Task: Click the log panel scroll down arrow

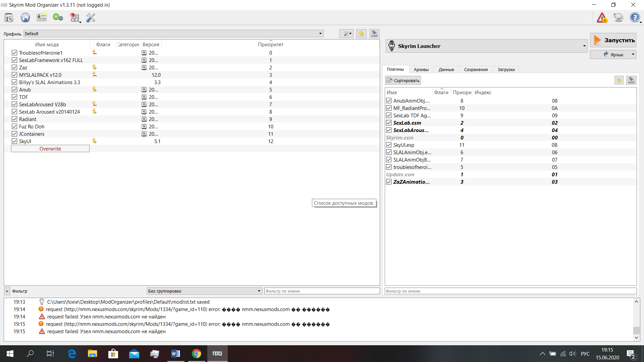Action: [636, 338]
